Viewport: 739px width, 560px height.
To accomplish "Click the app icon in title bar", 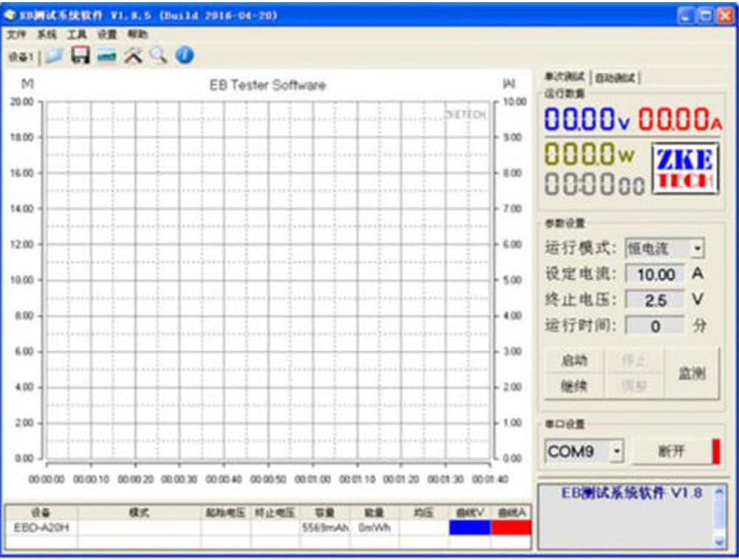I will [10, 15].
